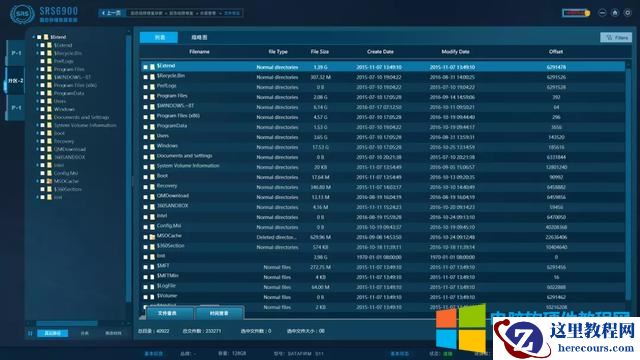Sort by the Create Date column header

click(x=380, y=52)
